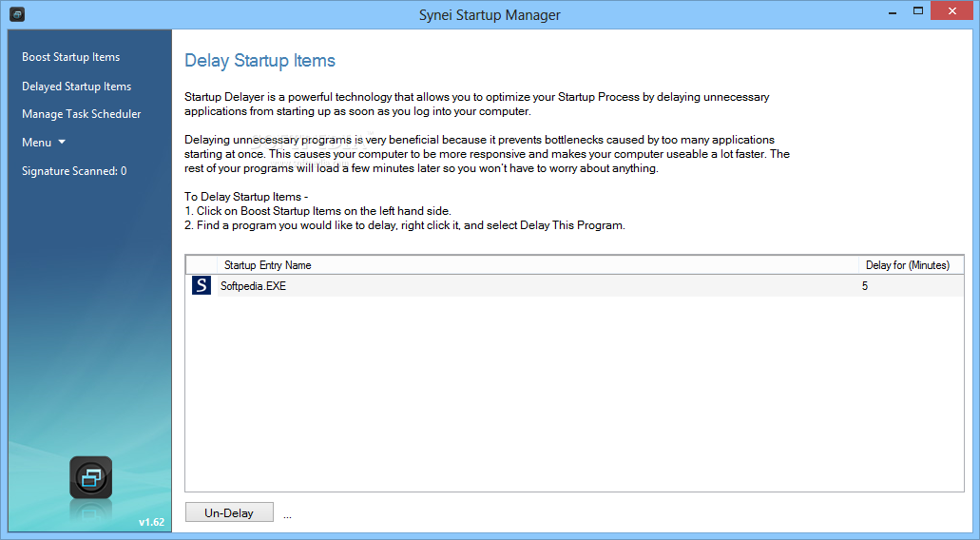Click the Synei app icon in title bar
Viewport: 980px width, 540px height.
click(x=17, y=13)
